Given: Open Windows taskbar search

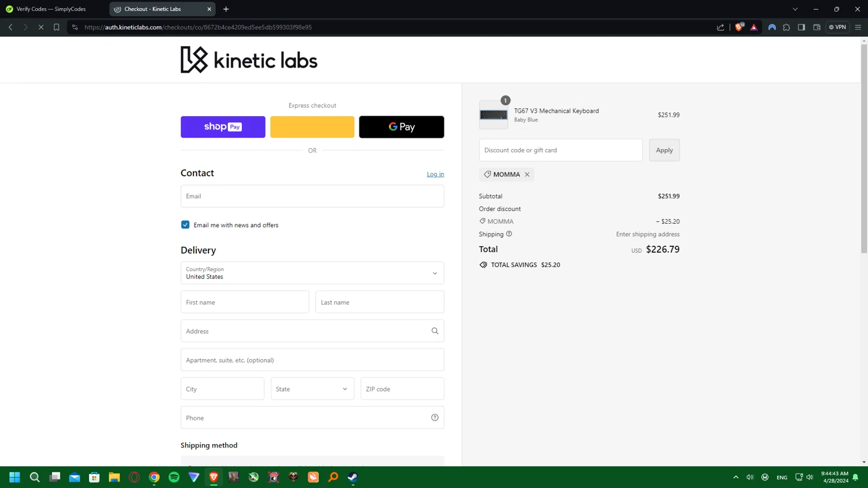Looking at the screenshot, I should (x=35, y=477).
